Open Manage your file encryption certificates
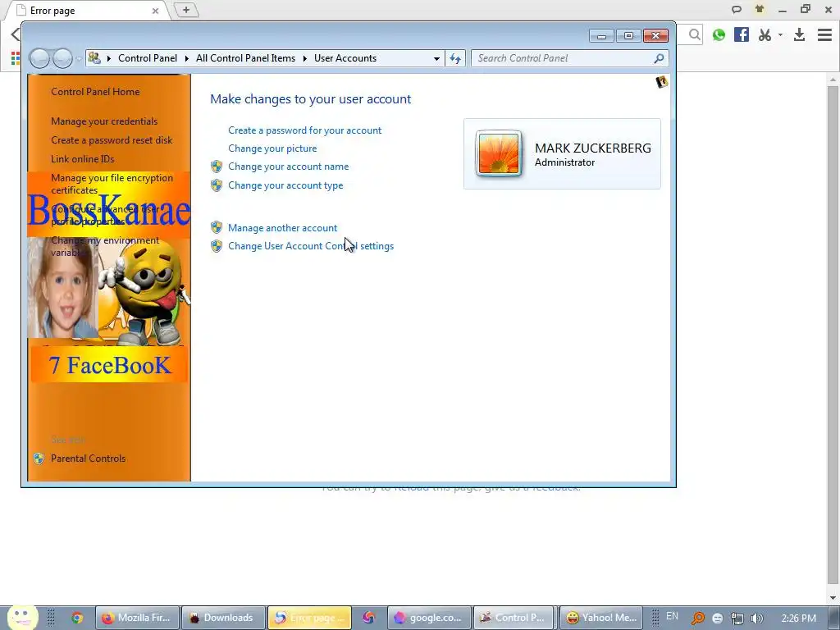The image size is (840, 630). point(112,184)
